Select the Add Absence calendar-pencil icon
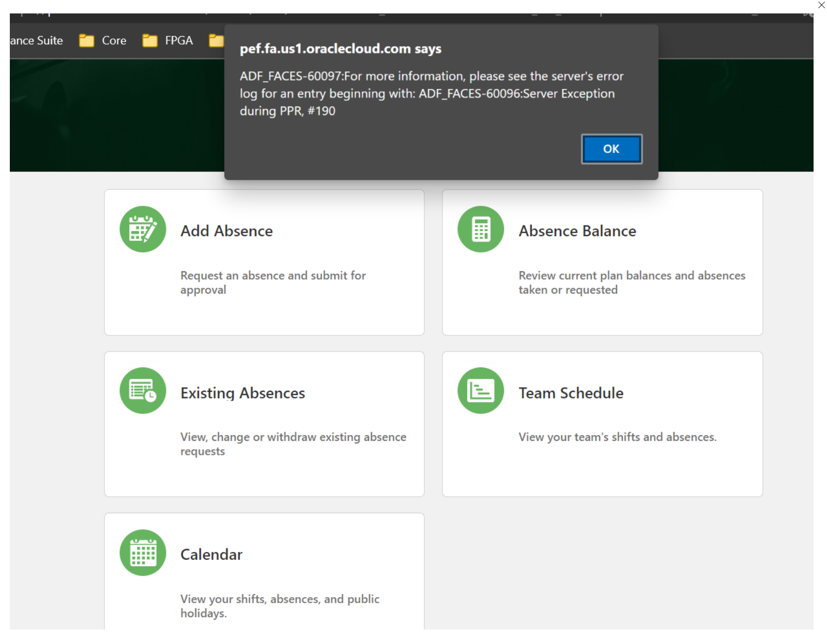 tap(142, 228)
